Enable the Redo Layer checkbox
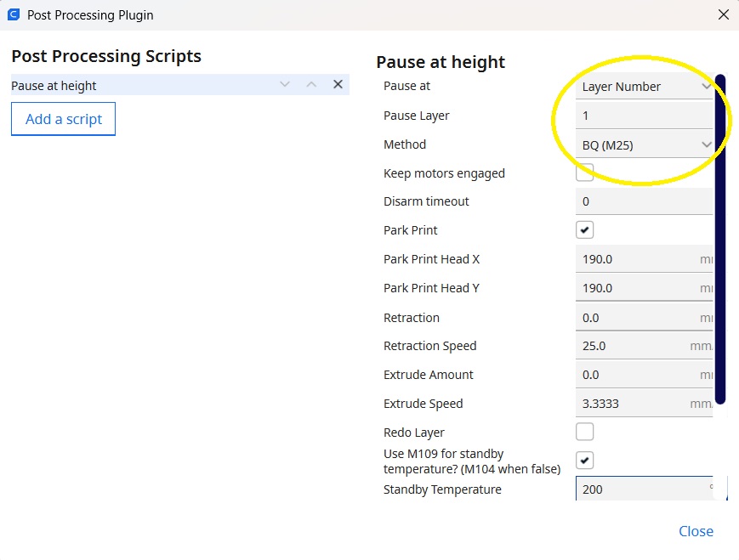The height and width of the screenshot is (560, 739). 584,432
